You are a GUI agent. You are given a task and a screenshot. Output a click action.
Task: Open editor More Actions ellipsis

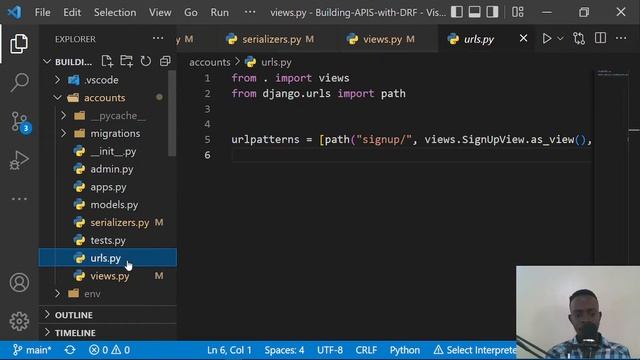(621, 38)
